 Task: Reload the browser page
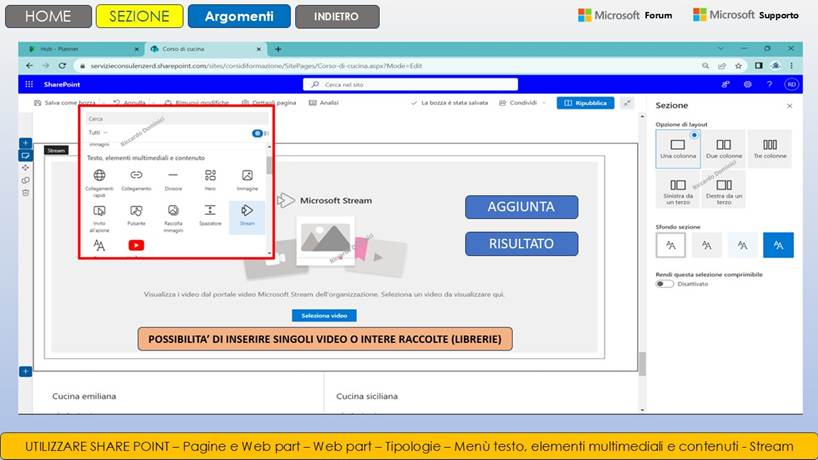[x=62, y=66]
